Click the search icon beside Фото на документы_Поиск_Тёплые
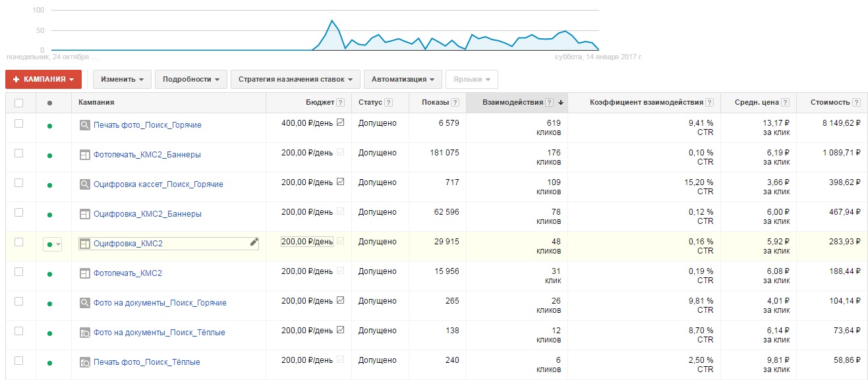 tap(84, 333)
